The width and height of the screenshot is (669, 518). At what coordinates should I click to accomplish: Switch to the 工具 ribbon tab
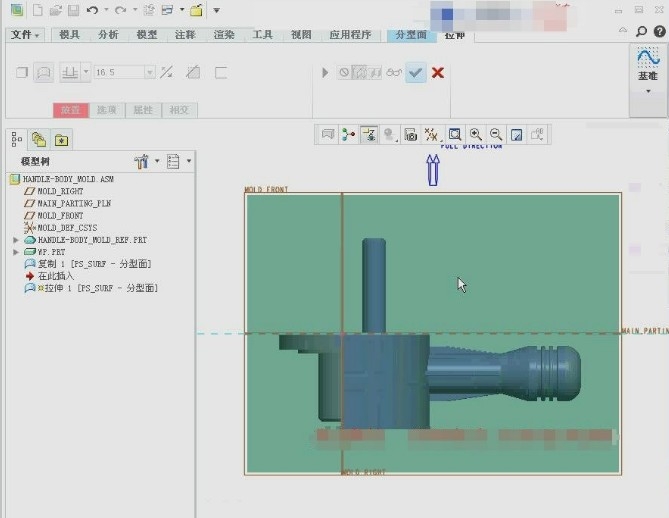(262, 35)
